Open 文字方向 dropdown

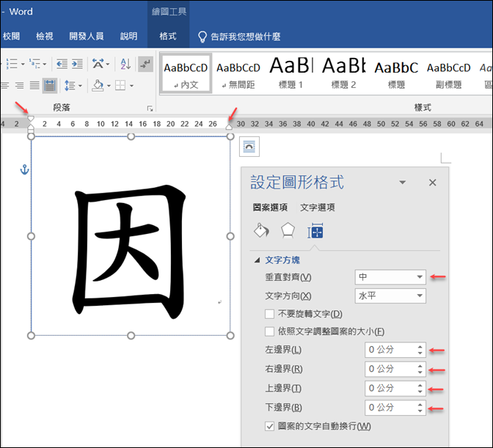point(390,295)
